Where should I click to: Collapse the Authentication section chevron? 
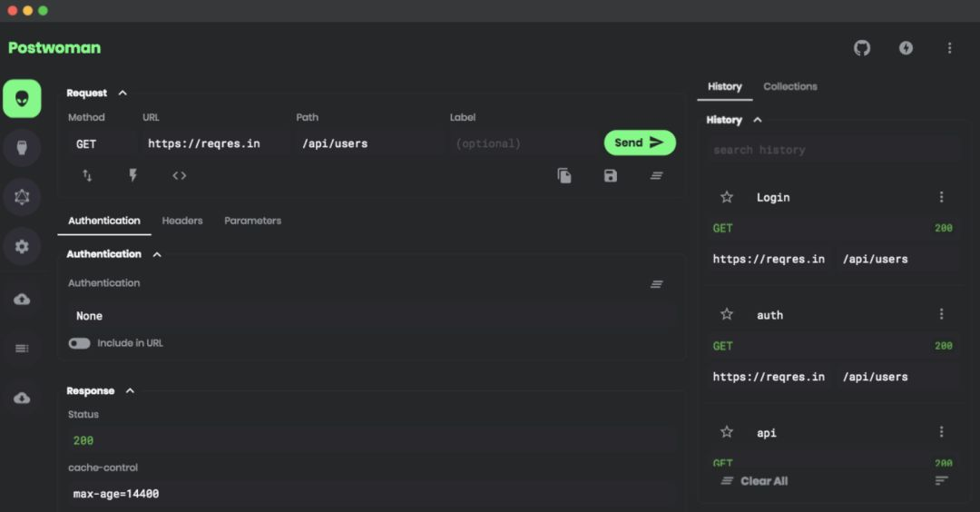157,254
